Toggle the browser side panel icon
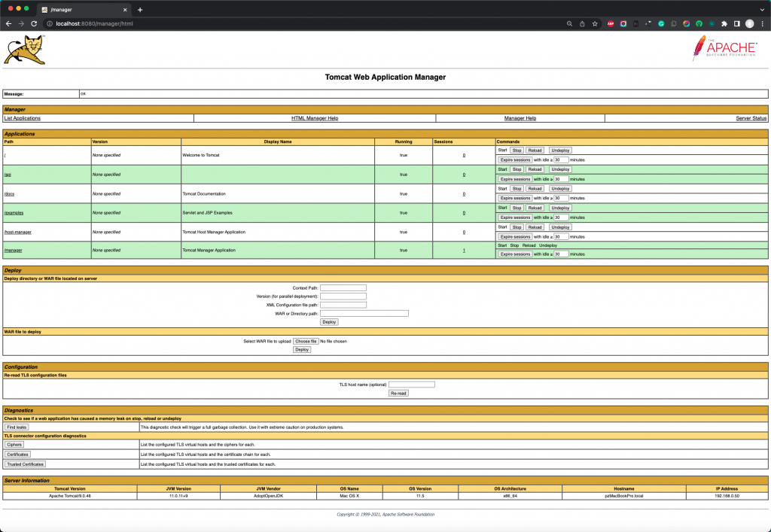 point(736,23)
